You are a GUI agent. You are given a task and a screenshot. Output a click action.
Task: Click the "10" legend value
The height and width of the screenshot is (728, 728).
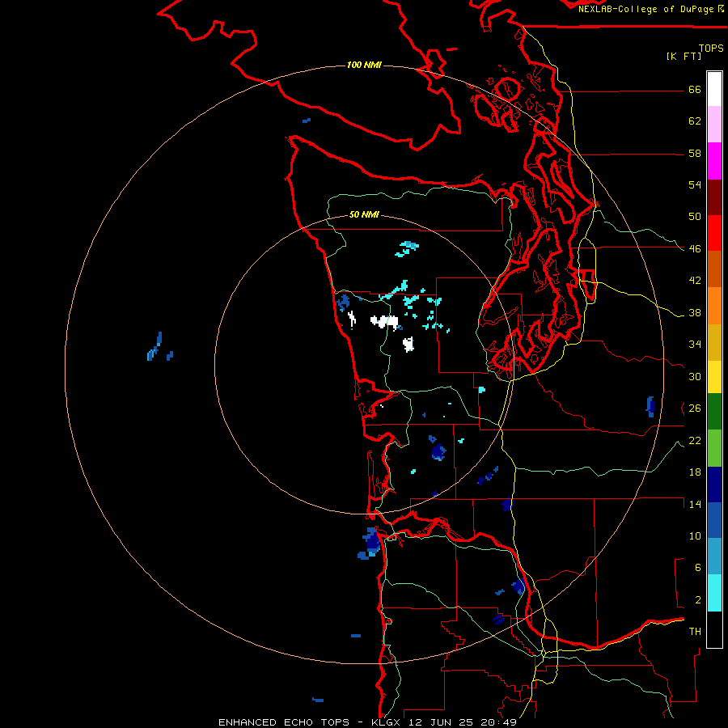coord(695,535)
